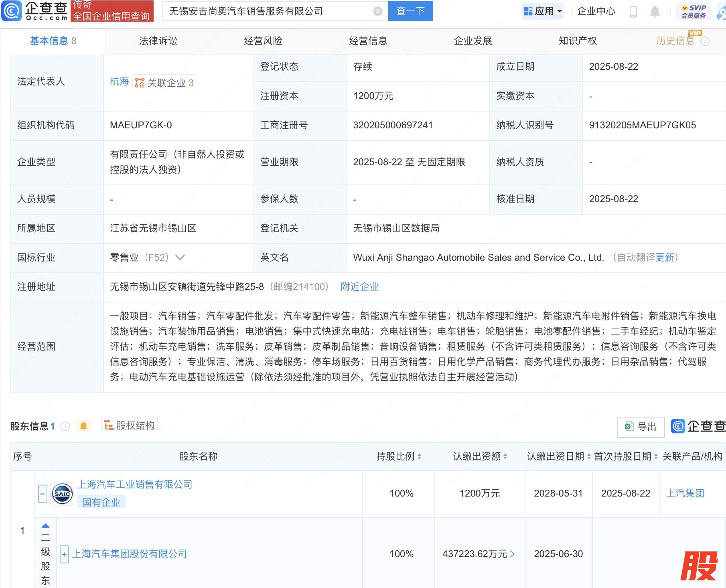Click info icon next to 股东信息
This screenshot has width=726, height=588.
65,426
